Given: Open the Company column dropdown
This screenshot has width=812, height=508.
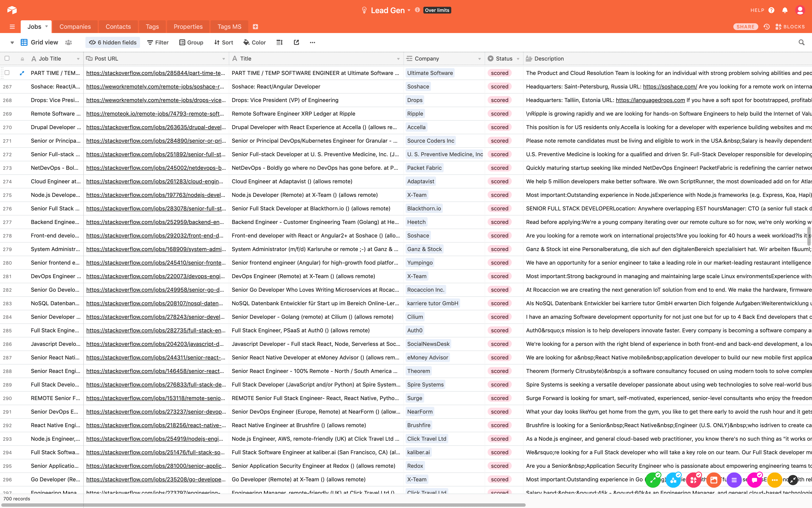Looking at the screenshot, I should [x=480, y=59].
